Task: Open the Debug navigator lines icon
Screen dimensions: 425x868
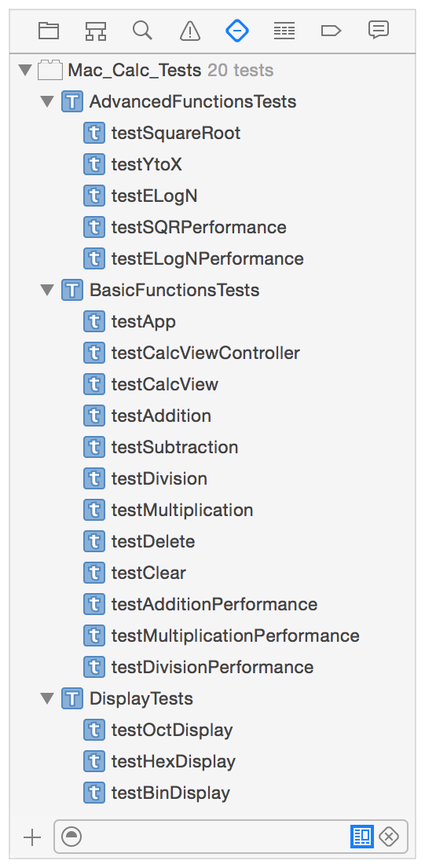Action: click(x=284, y=31)
